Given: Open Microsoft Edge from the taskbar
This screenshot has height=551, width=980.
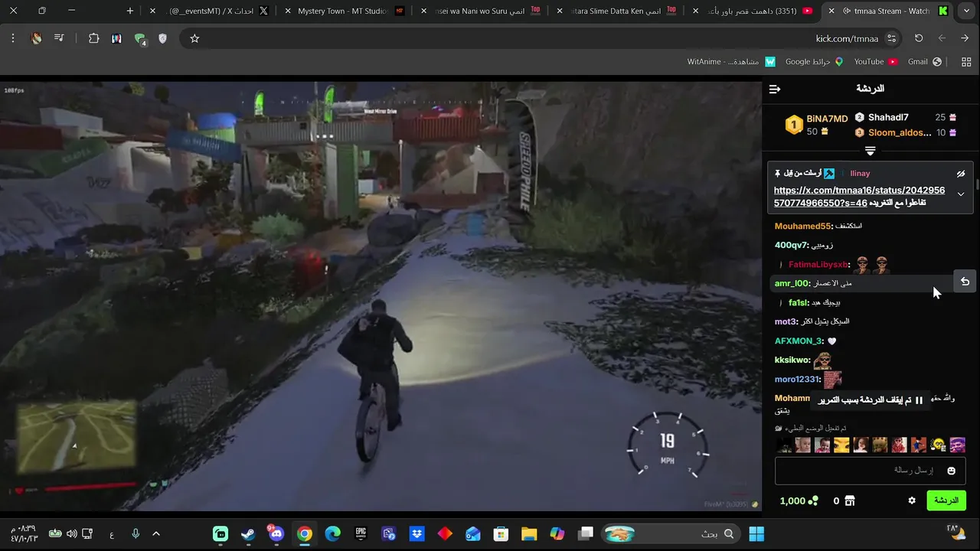Looking at the screenshot, I should point(332,533).
